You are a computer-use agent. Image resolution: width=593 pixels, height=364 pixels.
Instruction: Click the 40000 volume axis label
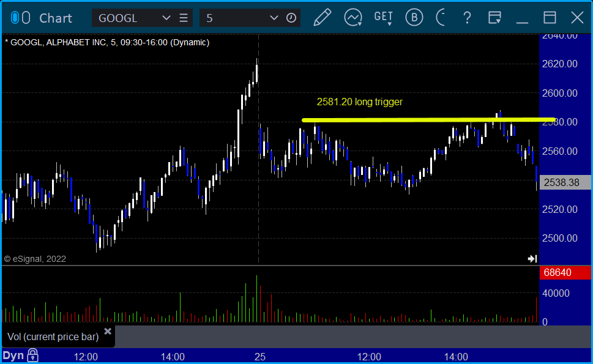[x=556, y=293]
